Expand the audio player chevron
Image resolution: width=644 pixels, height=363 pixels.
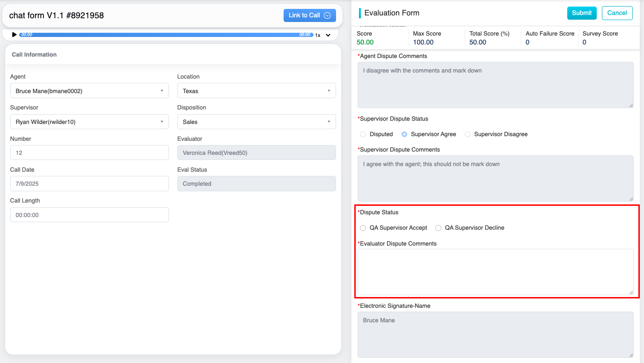[x=328, y=35]
